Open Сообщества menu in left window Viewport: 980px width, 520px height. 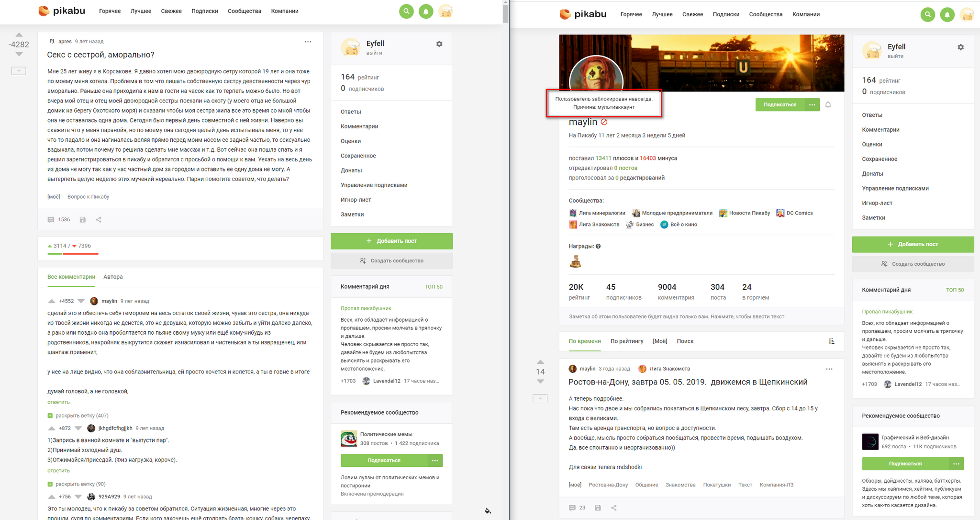245,11
